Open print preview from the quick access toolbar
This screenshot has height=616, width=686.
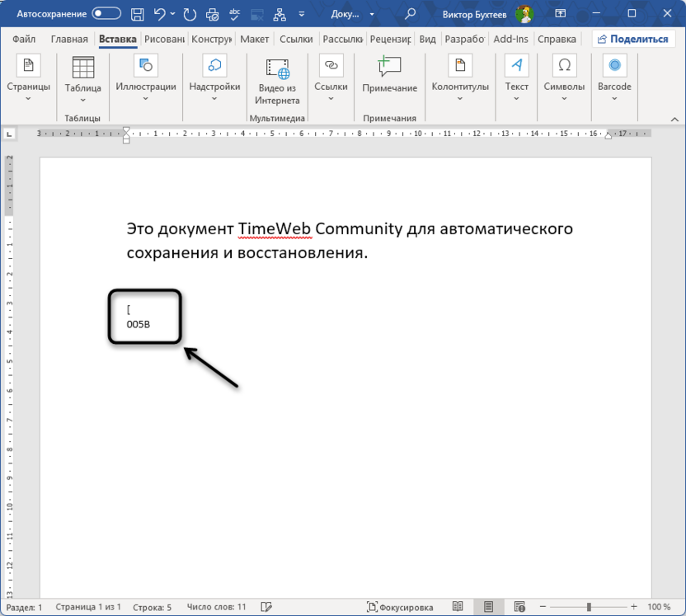212,15
